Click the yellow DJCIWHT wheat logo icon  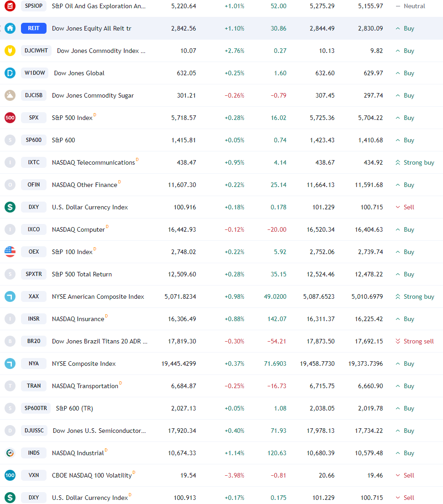(x=10, y=51)
